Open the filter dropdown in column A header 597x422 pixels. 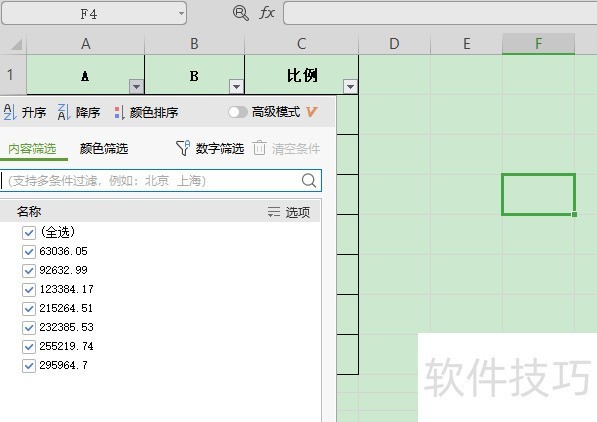(136, 86)
